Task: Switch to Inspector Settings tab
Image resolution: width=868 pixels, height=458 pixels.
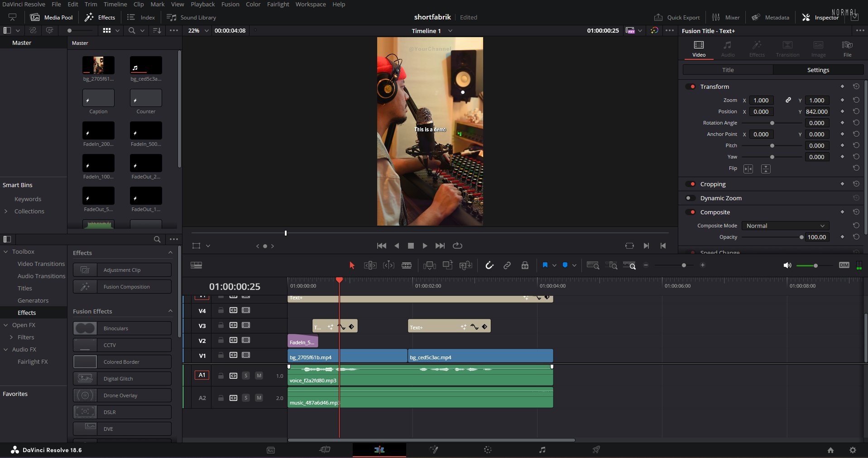Action: 818,70
